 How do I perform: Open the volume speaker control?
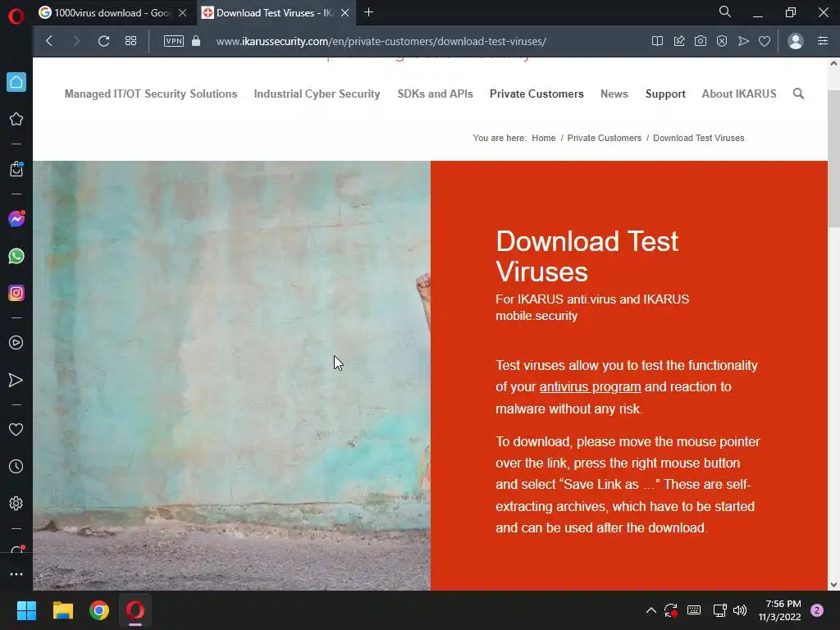(740, 610)
